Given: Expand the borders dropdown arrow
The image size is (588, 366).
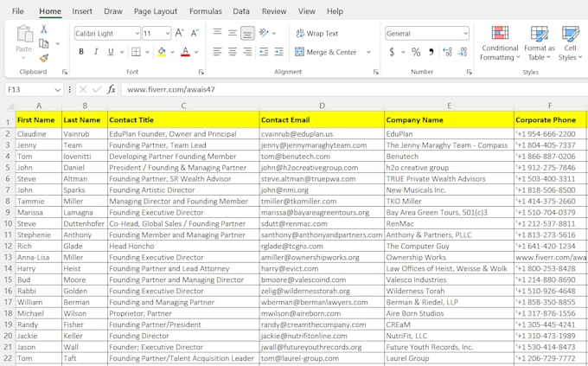Looking at the screenshot, I should [147, 52].
